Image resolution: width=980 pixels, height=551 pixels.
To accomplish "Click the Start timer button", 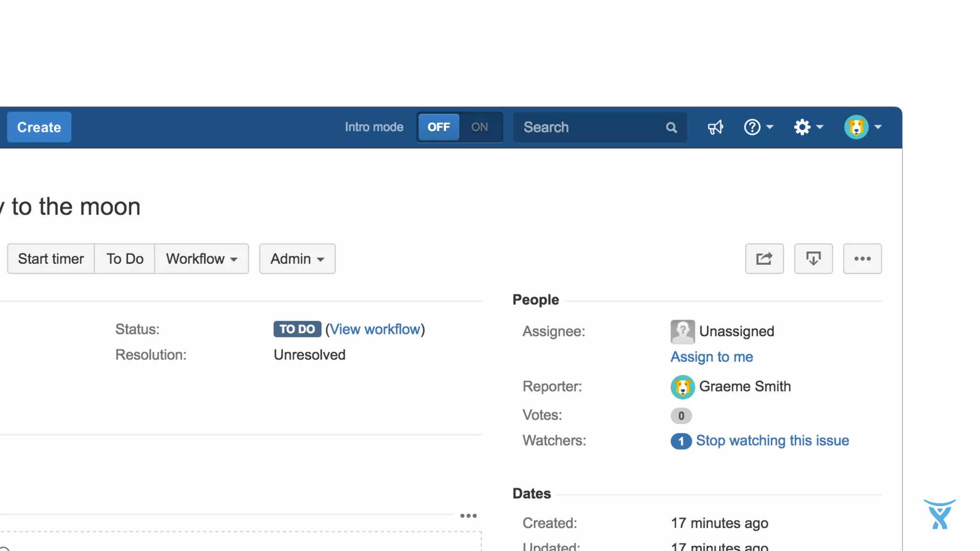I will coord(51,259).
